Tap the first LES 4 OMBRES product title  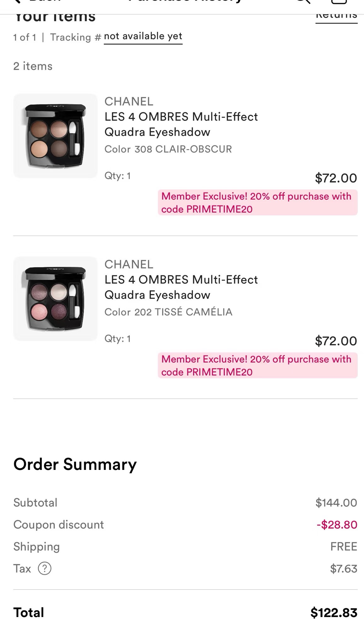point(181,124)
